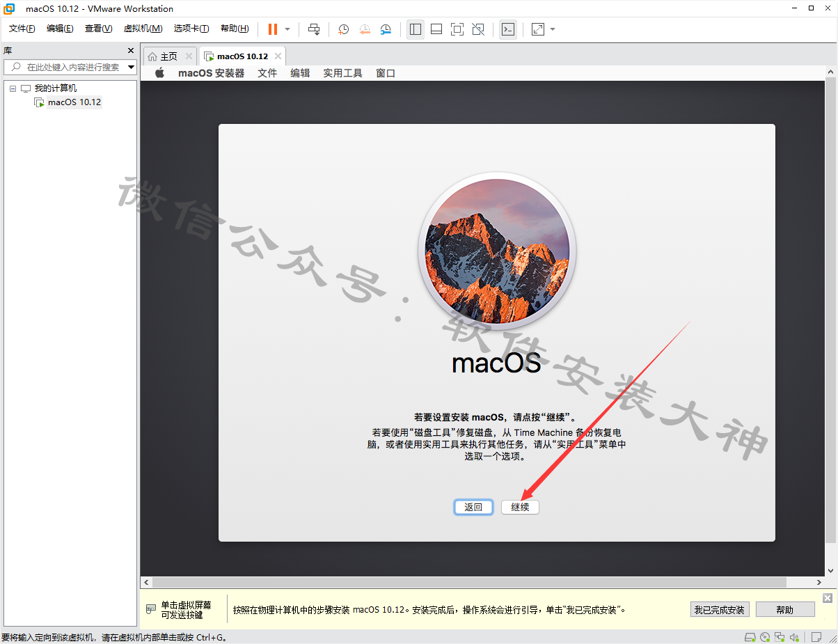Revert to the previous snapshot

coord(365,29)
